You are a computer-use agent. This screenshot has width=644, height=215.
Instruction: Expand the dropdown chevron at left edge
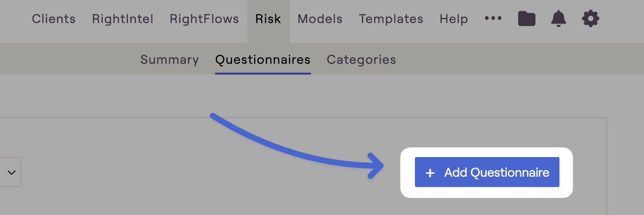click(x=12, y=172)
